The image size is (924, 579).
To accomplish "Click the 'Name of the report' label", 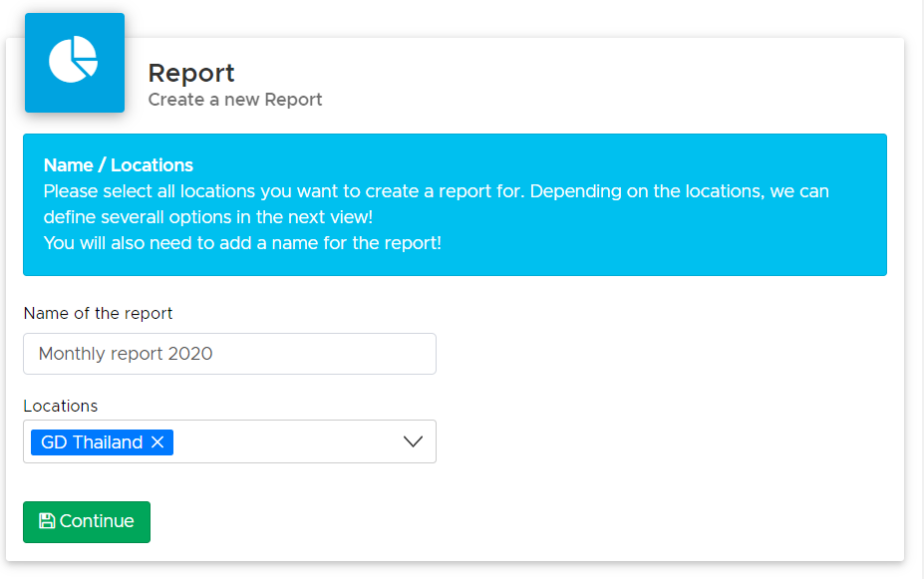I will coord(98,313).
